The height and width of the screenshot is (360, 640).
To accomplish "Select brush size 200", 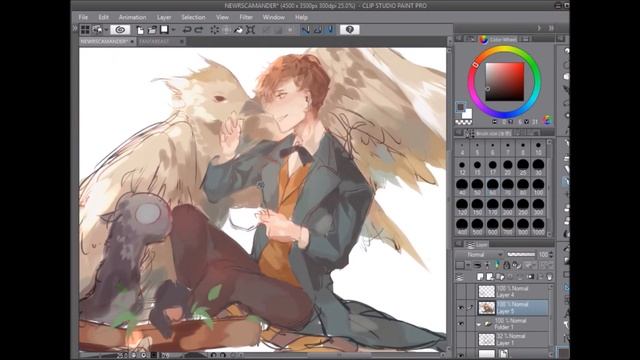I will (x=508, y=207).
